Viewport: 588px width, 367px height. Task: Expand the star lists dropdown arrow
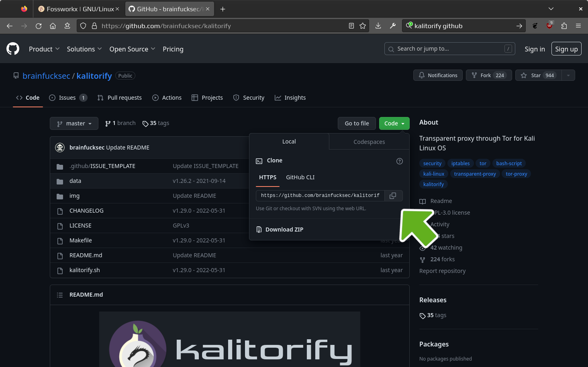click(x=568, y=76)
